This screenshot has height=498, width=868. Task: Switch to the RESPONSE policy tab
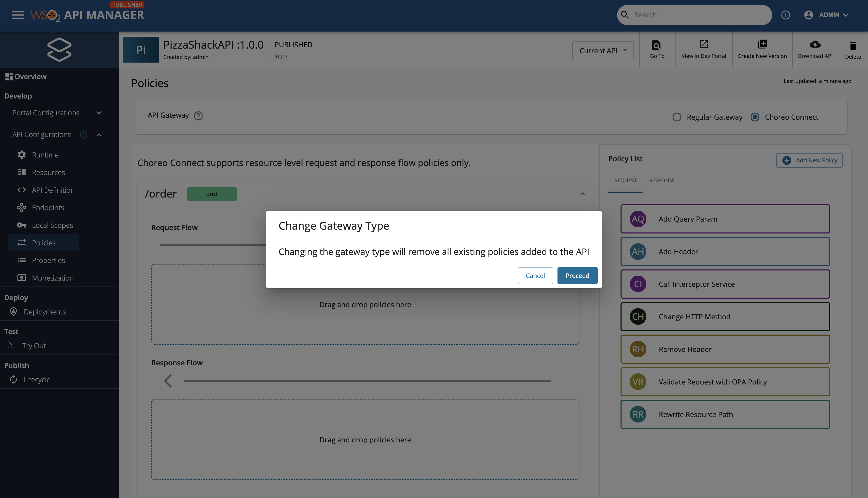(x=662, y=180)
